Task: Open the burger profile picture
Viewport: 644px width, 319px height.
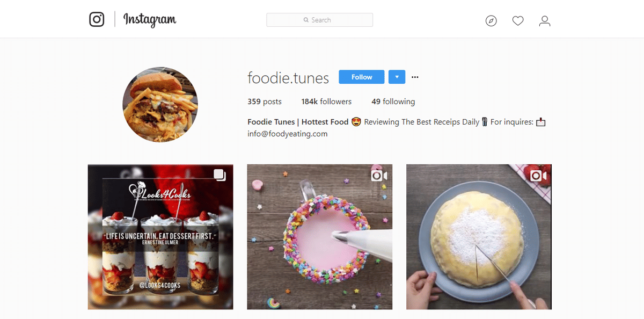Action: point(160,105)
